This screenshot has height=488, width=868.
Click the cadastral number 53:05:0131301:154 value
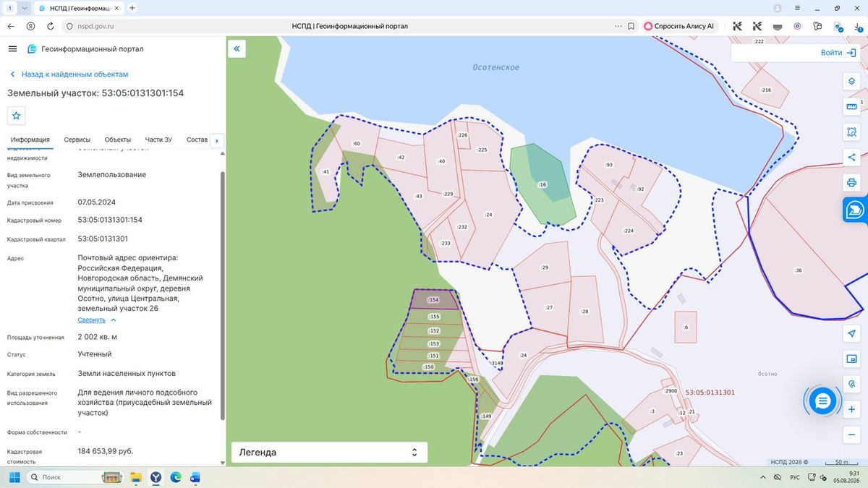click(110, 220)
